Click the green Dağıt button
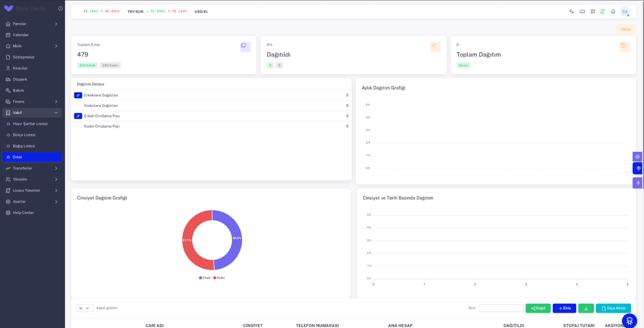This screenshot has width=644, height=328. [538, 308]
